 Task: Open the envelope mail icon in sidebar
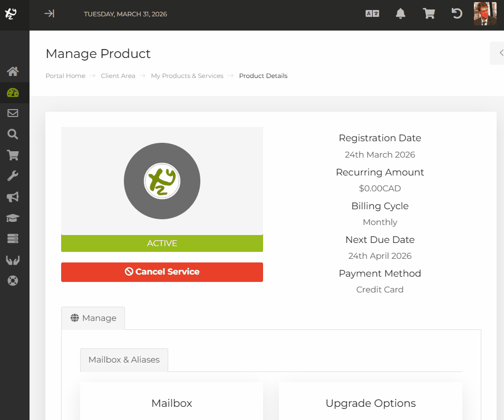point(13,113)
